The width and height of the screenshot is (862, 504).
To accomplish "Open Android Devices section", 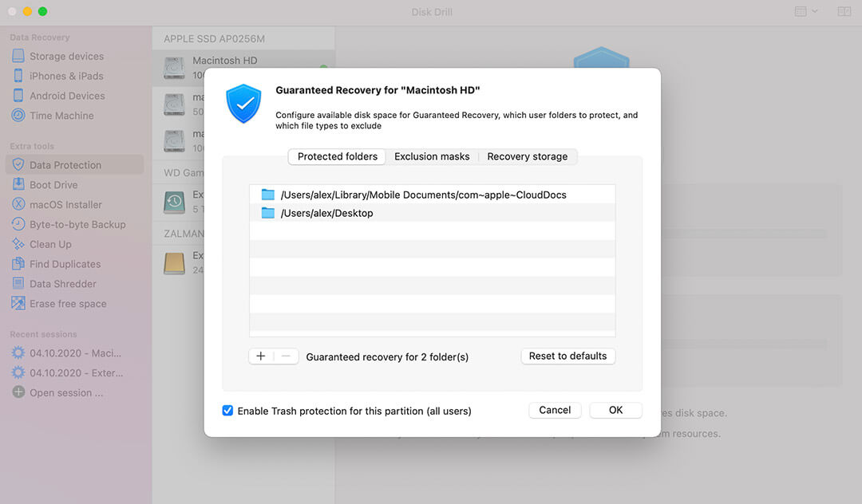I will click(66, 96).
